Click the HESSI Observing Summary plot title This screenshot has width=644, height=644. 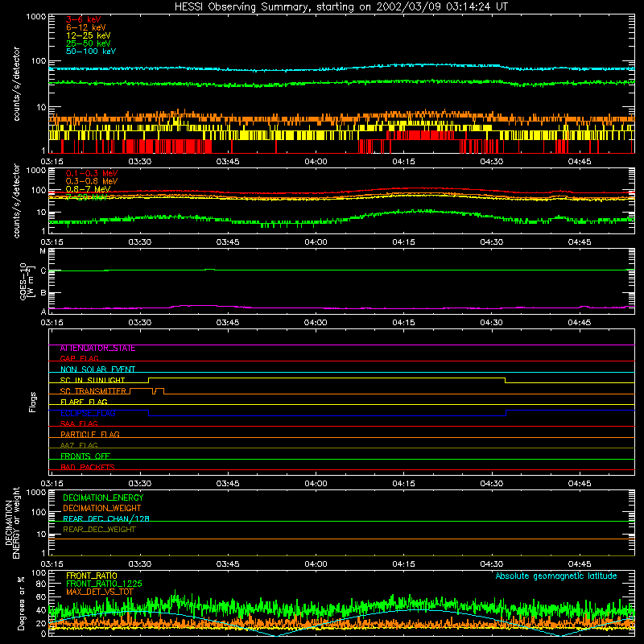(341, 6)
